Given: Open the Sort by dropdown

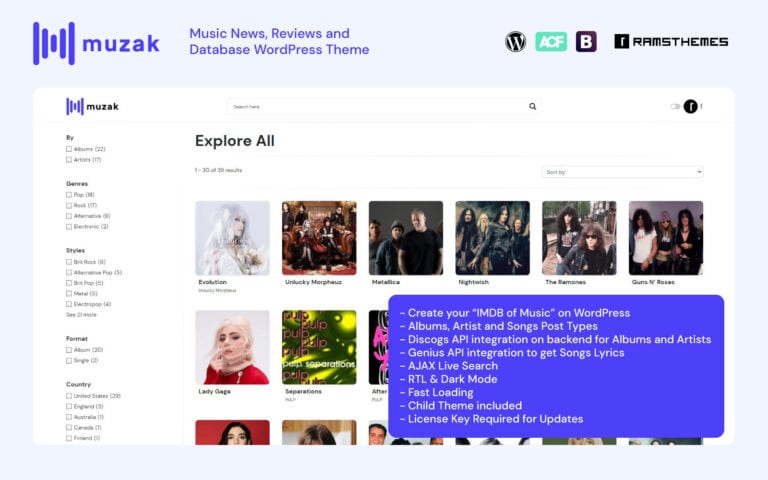Looking at the screenshot, I should [x=623, y=172].
